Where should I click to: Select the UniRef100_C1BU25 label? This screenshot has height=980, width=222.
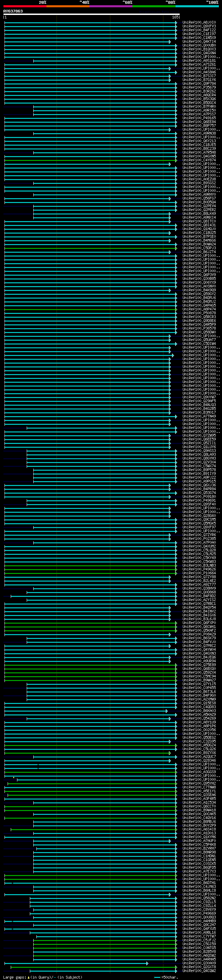(x=199, y=233)
